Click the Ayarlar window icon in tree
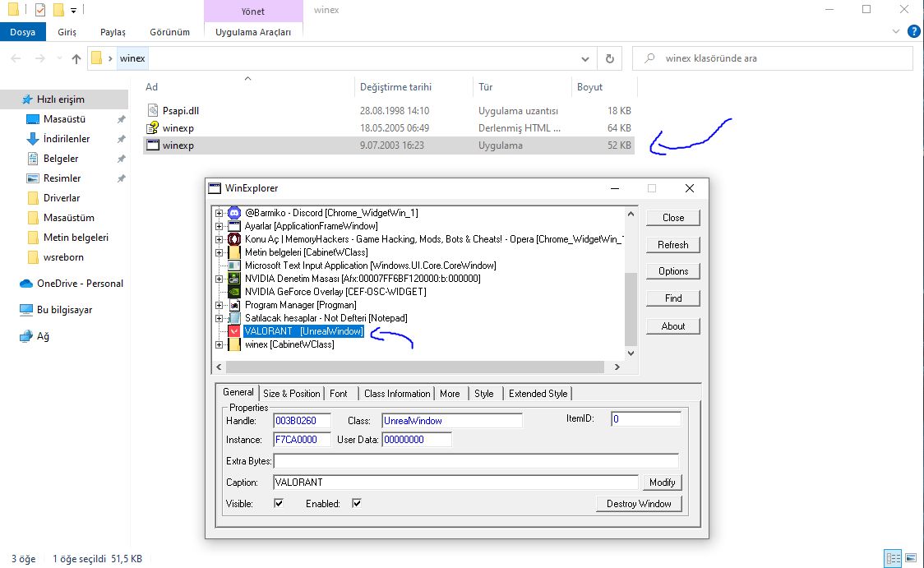Image resolution: width=924 pixels, height=568 pixels. coord(234,226)
